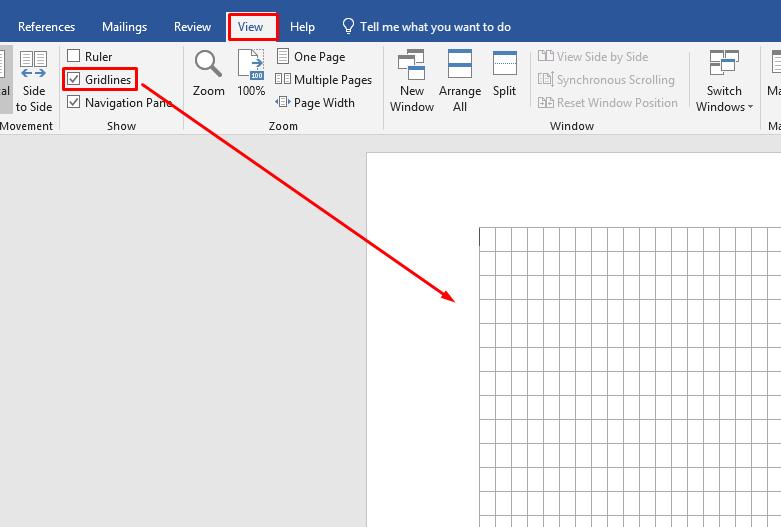Split the document window
Screen dimensions: 781x527
point(504,63)
